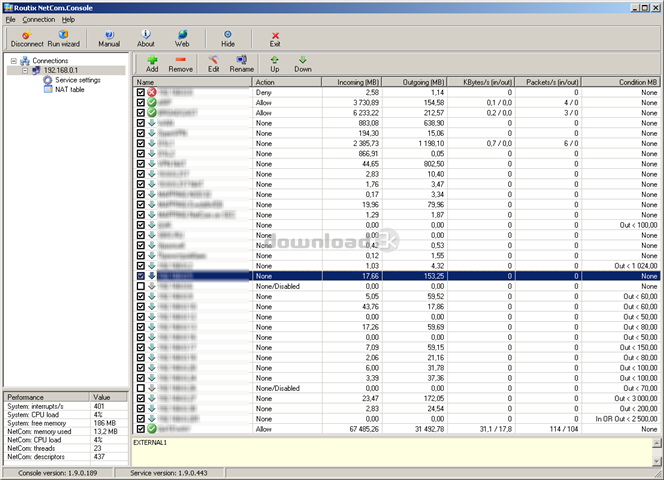Remove rule with red minus icon
The image size is (664, 480).
pos(180,60)
